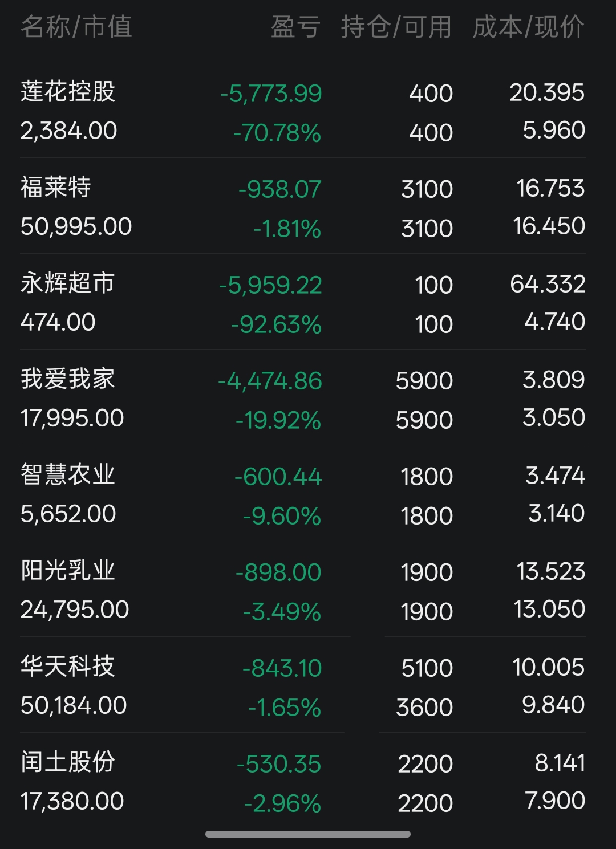Select the 福莱特 stock name
This screenshot has width=616, height=849.
[x=56, y=188]
